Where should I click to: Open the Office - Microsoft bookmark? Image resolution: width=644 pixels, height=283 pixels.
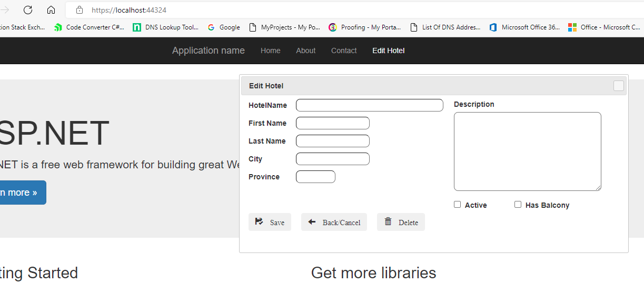point(605,27)
